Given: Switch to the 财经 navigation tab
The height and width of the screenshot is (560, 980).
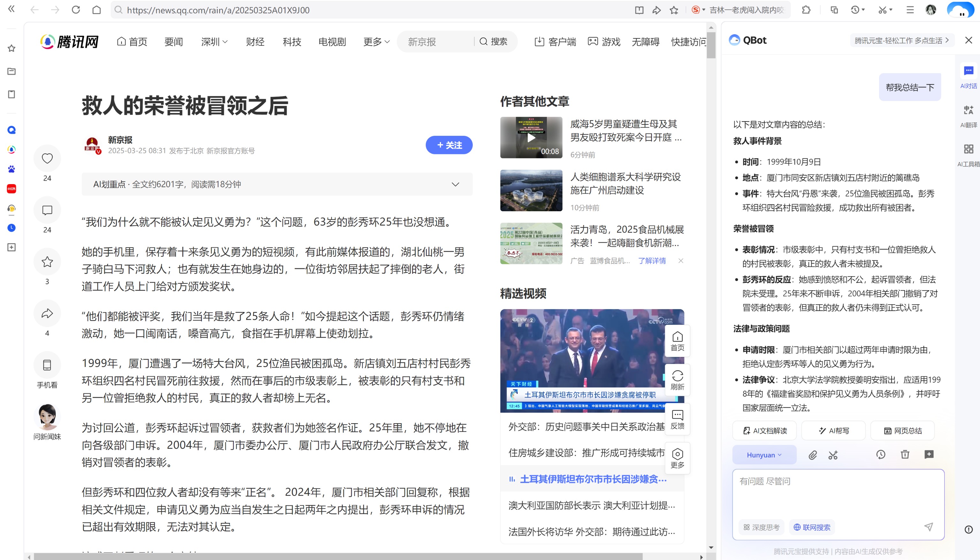Looking at the screenshot, I should tap(255, 42).
